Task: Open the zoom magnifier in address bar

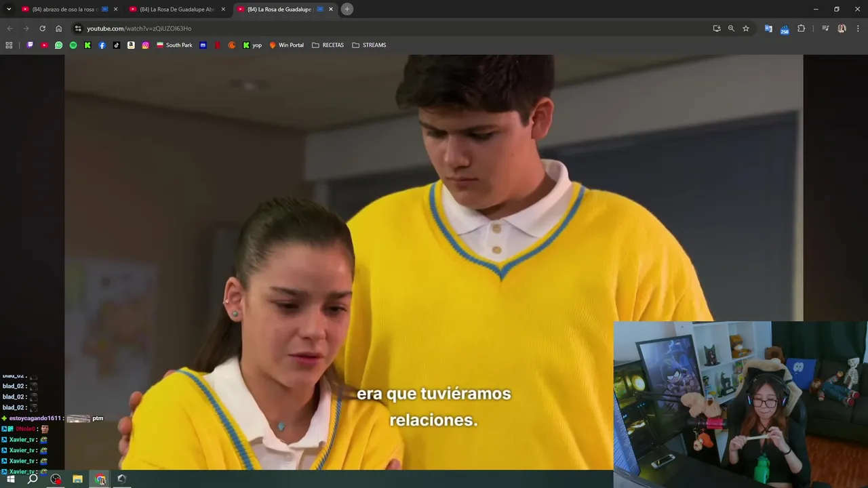Action: pos(731,28)
